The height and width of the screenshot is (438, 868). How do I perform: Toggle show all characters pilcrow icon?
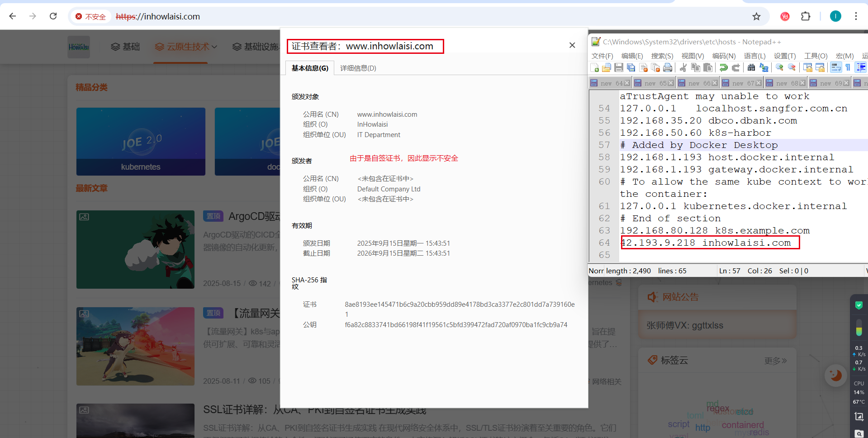(x=848, y=68)
